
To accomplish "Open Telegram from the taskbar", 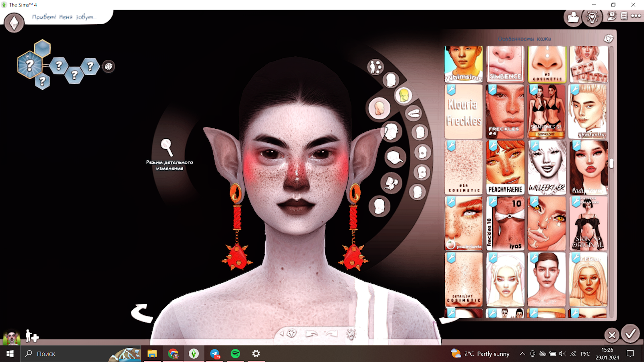I will (x=215, y=354).
